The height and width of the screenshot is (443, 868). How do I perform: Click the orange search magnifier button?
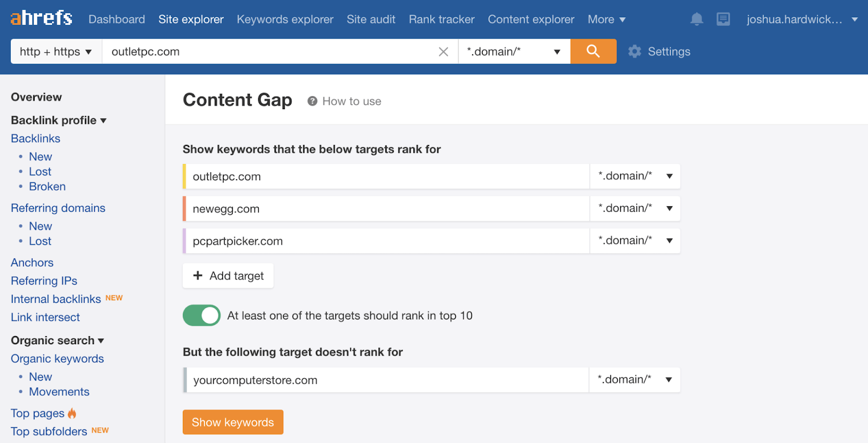click(x=593, y=52)
